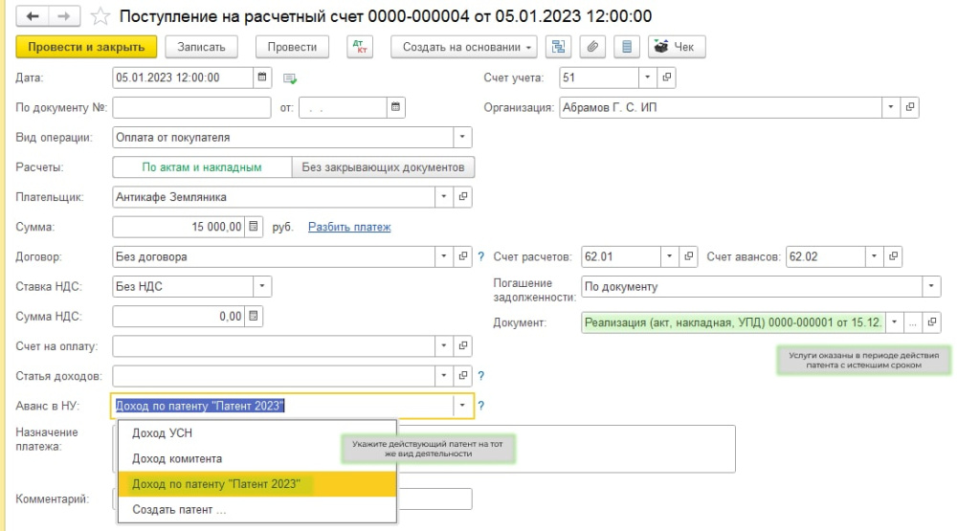
Task: Click the star to add to favorites
Action: tap(99, 16)
